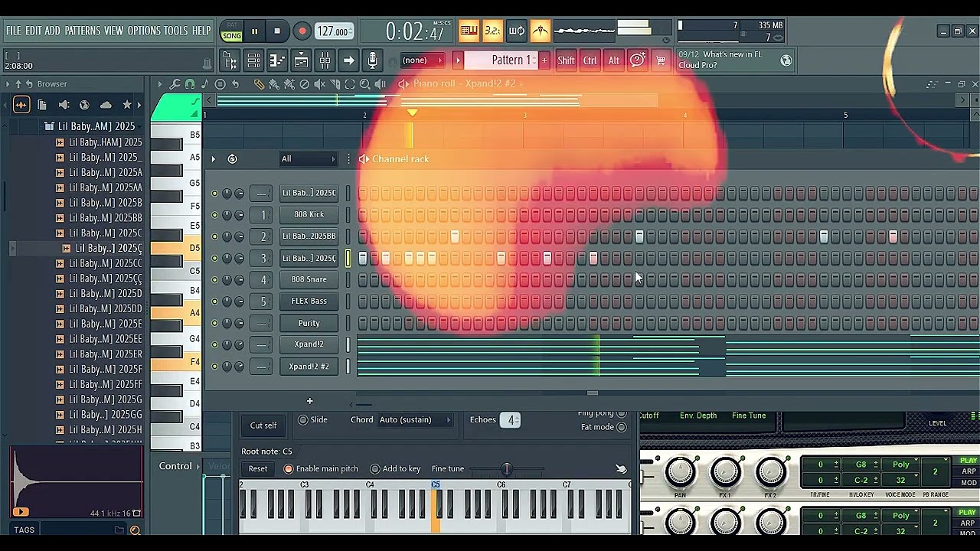This screenshot has width=980, height=551.
Task: Click the arrow icon beside the mixer
Action: [348, 60]
